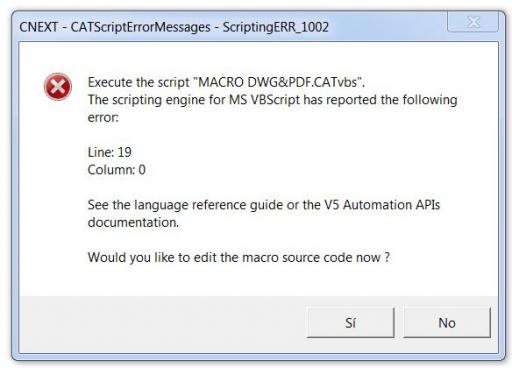Decline editing by clicking No

(x=447, y=322)
